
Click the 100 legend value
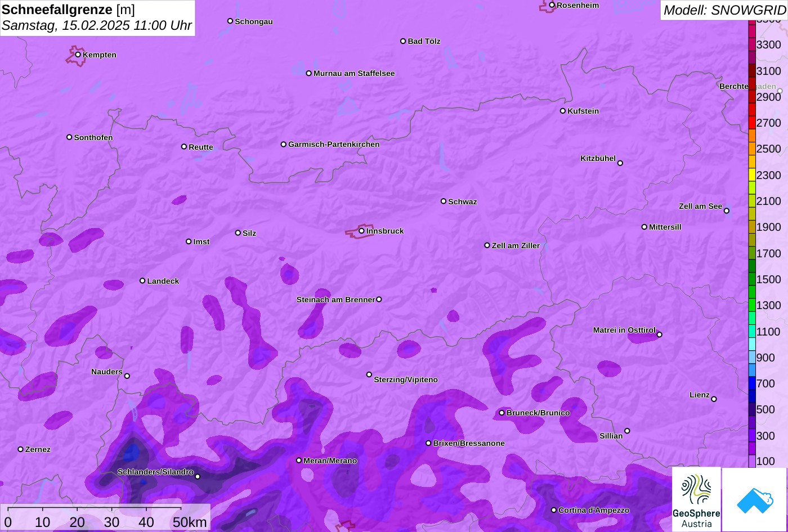765,461
